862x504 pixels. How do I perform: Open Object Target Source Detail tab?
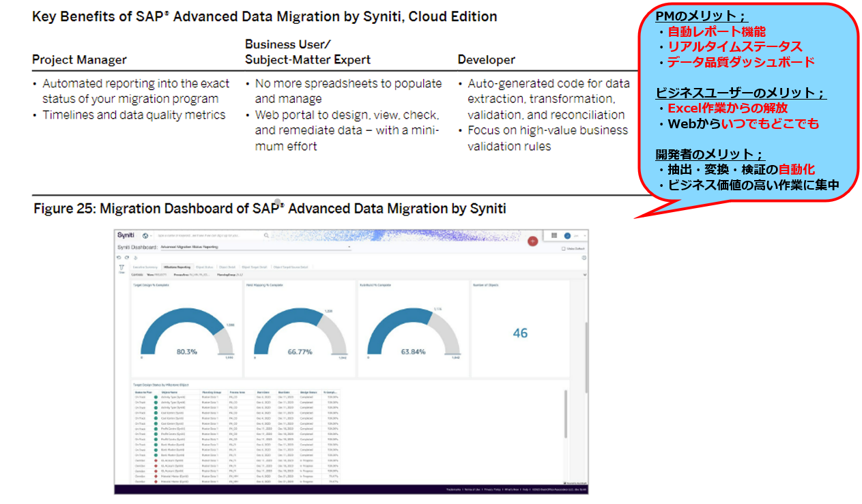291,267
